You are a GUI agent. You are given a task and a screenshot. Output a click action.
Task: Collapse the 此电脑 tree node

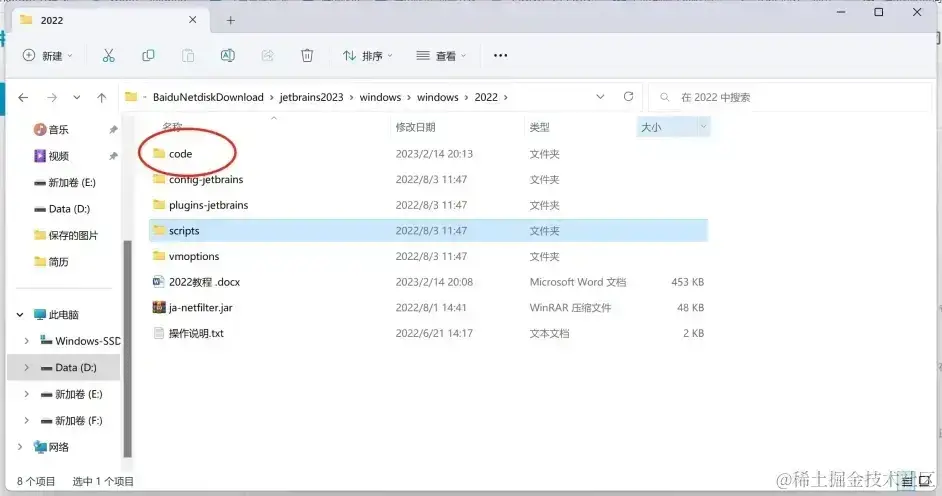coord(20,315)
